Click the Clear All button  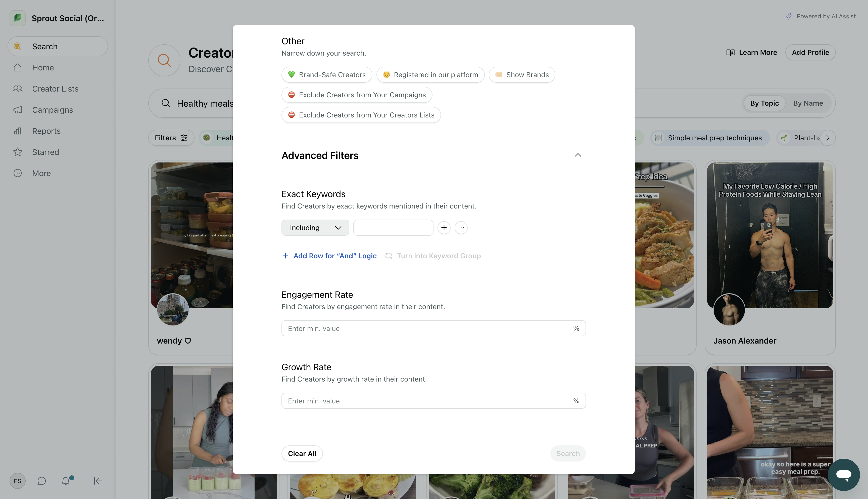[302, 453]
